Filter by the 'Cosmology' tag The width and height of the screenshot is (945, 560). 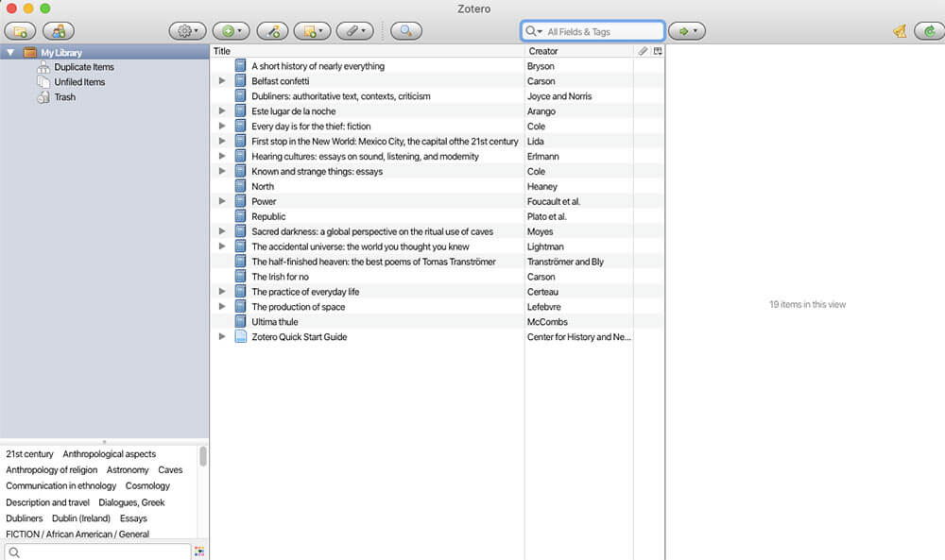147,485
